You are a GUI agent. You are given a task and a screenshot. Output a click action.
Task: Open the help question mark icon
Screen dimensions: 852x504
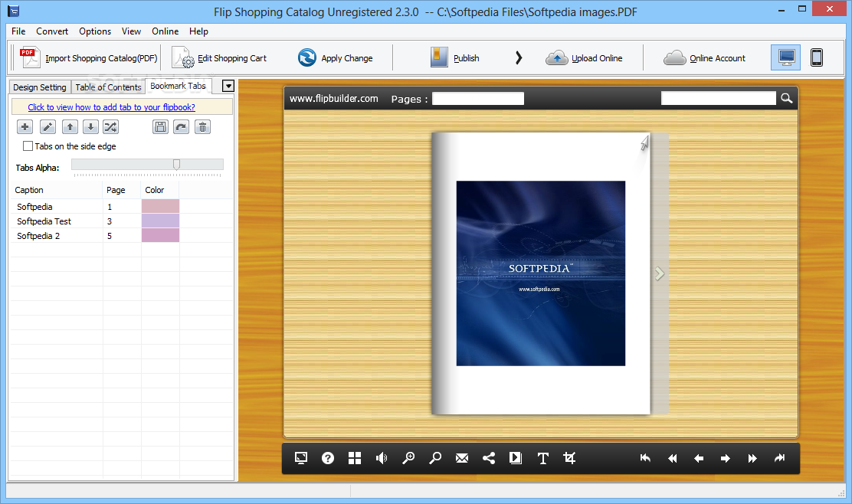[328, 458]
